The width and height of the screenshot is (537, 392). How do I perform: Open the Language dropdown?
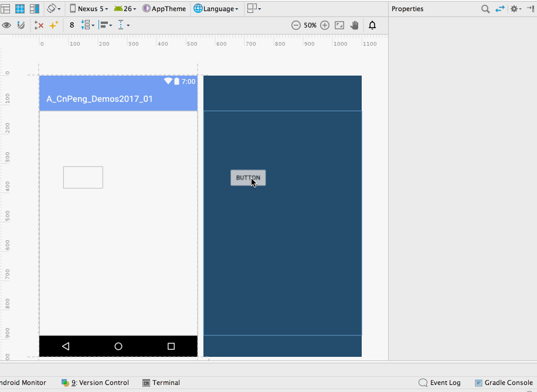point(216,9)
